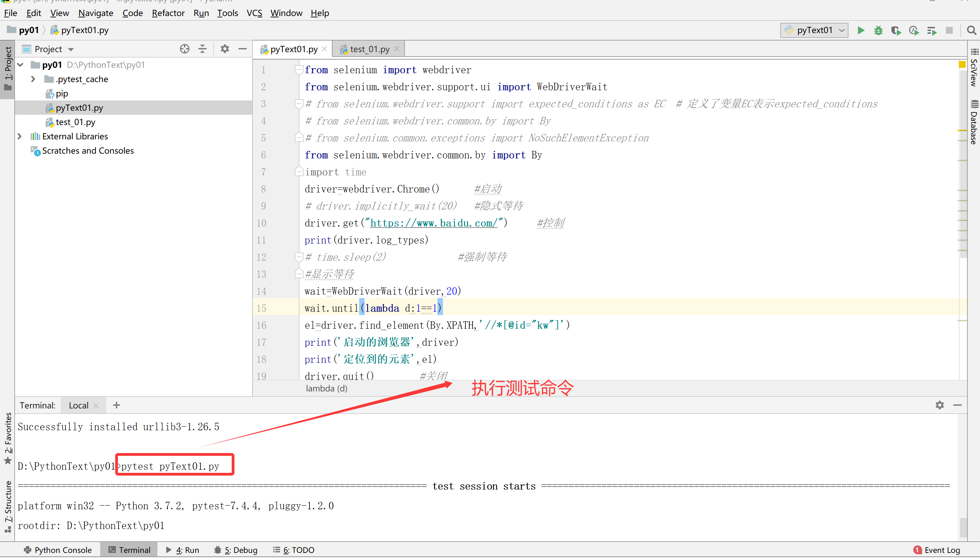Viewport: 980px width, 558px height.
Task: Click fold marker at line 7
Action: tap(299, 172)
